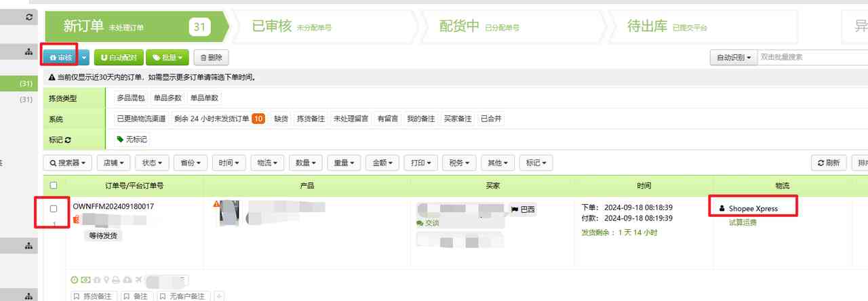Toggle the 已合并 filter
This screenshot has width=868, height=301.
492,119
